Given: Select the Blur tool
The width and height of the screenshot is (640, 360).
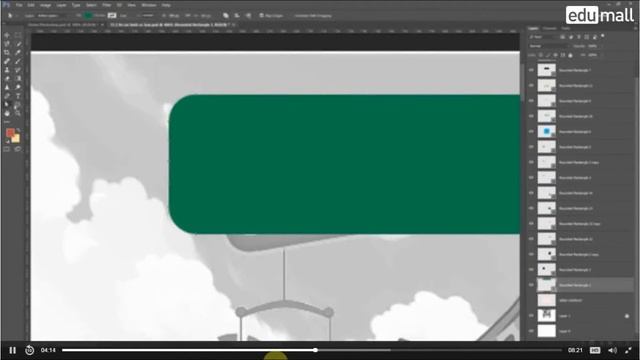Looking at the screenshot, I should 7,87.
